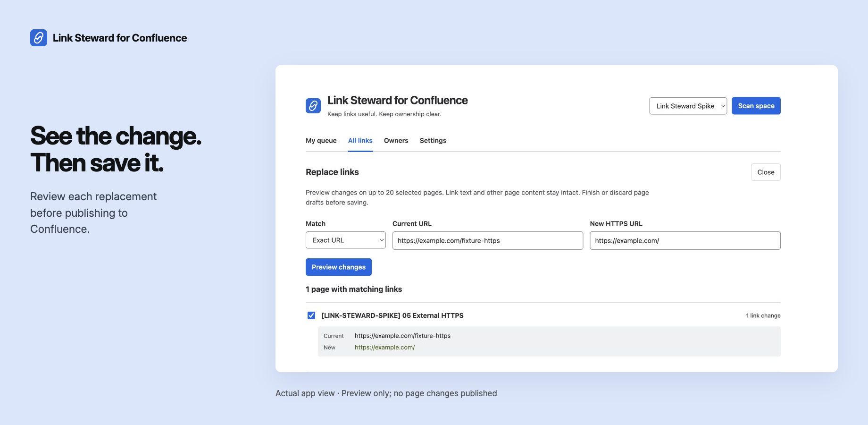The image size is (868, 425).
Task: Click the Link Steward logo icon in page header
Action: click(x=39, y=38)
